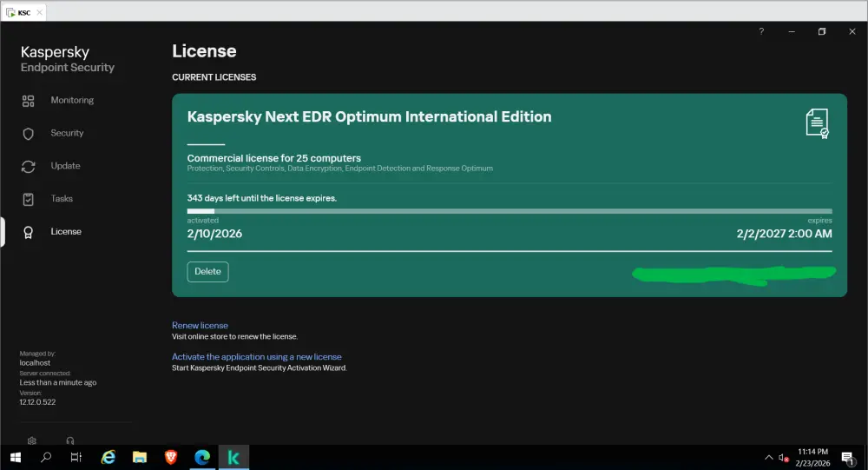868x470 pixels.
Task: Click Commercial license for 25 computers text
Action: click(274, 158)
